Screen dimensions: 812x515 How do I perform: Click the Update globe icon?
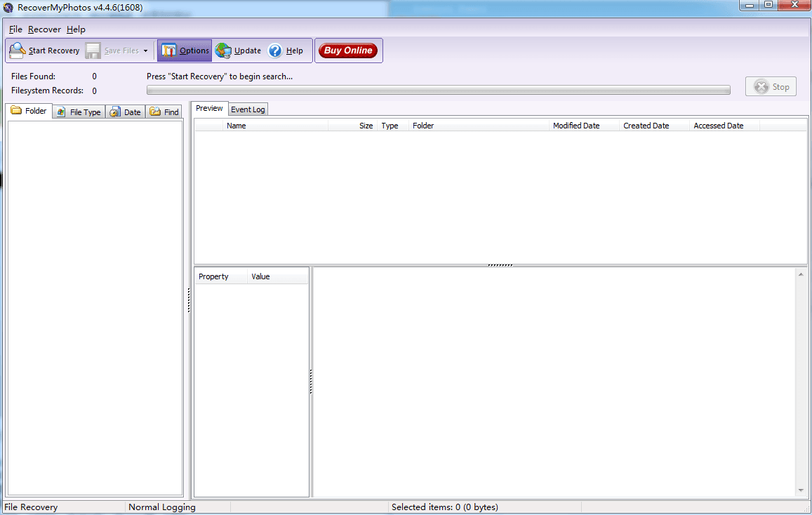[223, 51]
